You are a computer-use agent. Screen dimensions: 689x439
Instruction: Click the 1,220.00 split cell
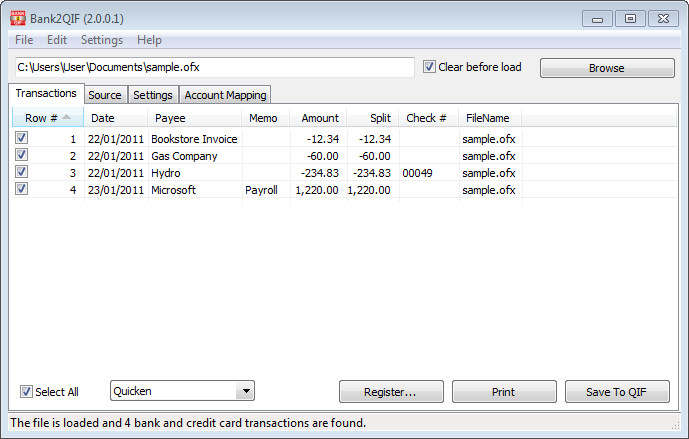coord(369,190)
